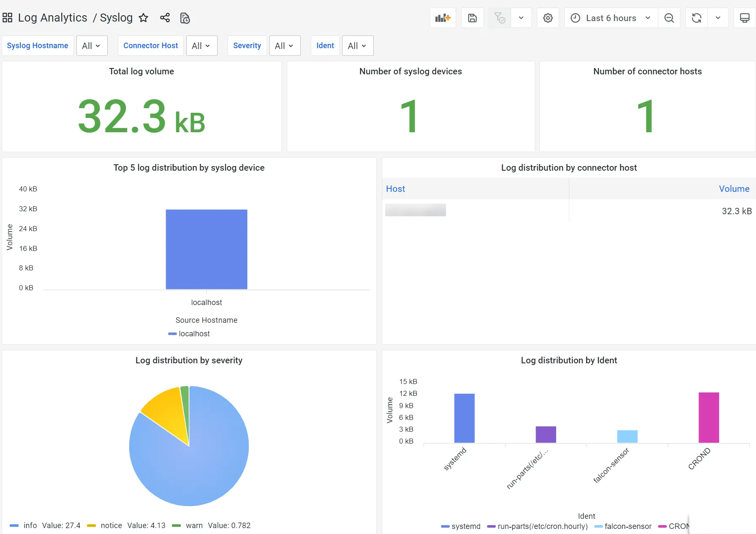
Task: Toggle localhost series in syslog device chart
Action: coord(194,333)
